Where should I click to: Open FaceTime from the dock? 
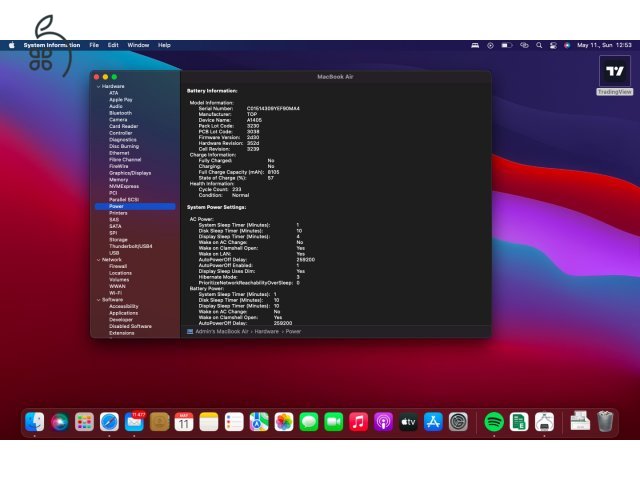[334, 422]
